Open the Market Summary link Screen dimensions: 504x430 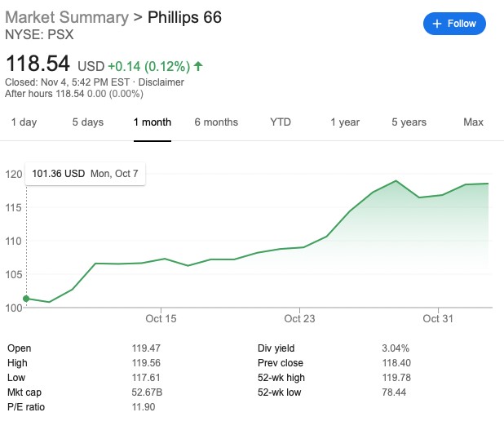pos(67,17)
